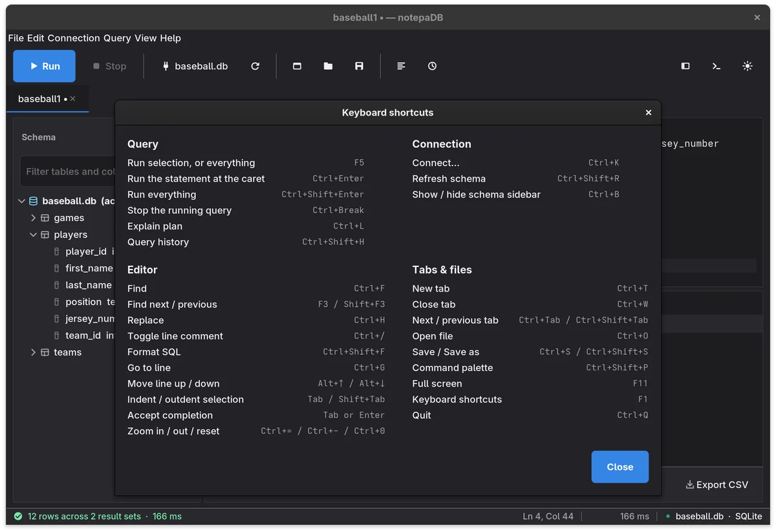Click the database icon beside baseball.db
776x532 pixels.
pos(34,201)
